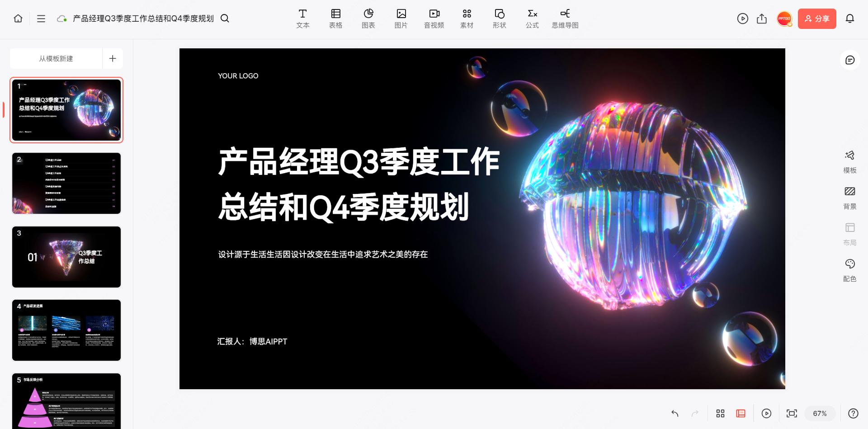Viewport: 868px width, 429px height.
Task: Select slide 3 thumbnail Q3季度工作总结
Action: 66,257
